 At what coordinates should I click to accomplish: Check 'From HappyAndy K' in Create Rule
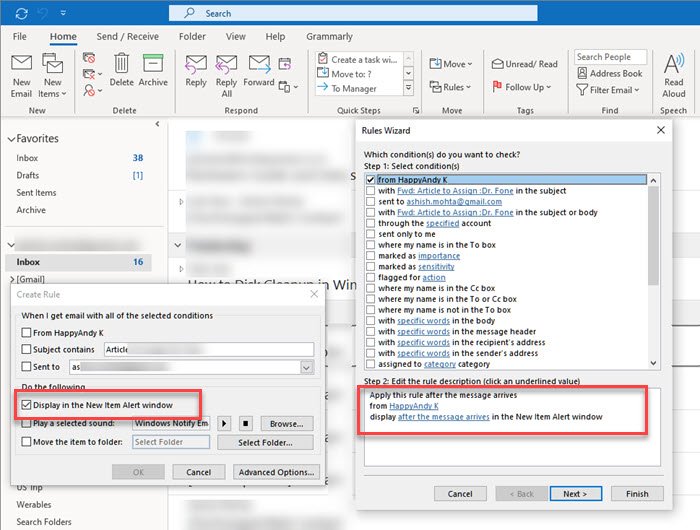point(26,333)
